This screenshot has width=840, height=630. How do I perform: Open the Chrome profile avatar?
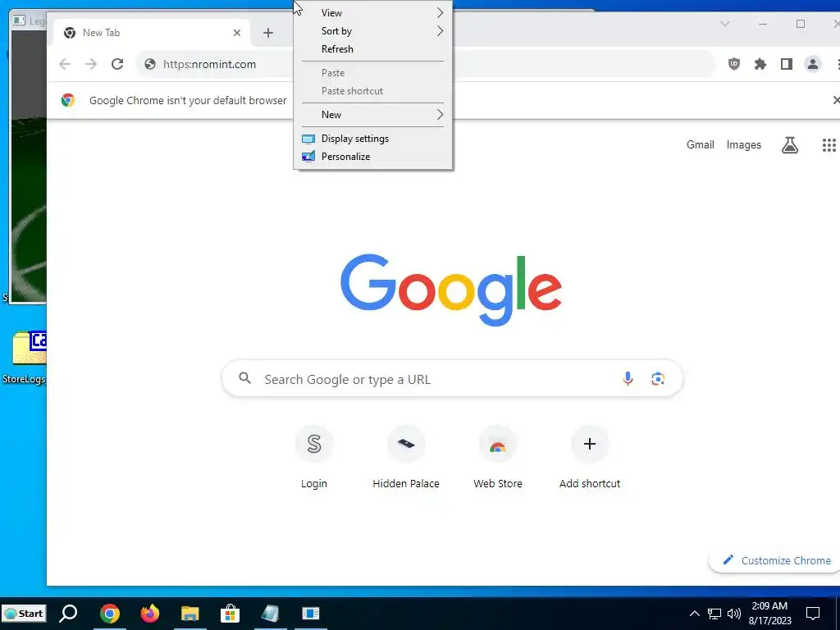813,64
